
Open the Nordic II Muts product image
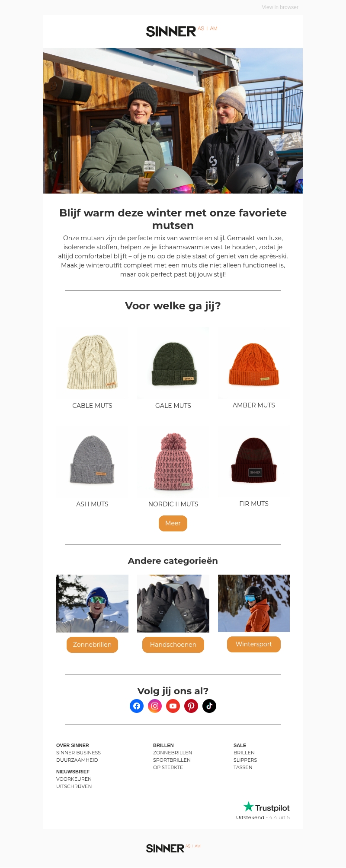[173, 461]
